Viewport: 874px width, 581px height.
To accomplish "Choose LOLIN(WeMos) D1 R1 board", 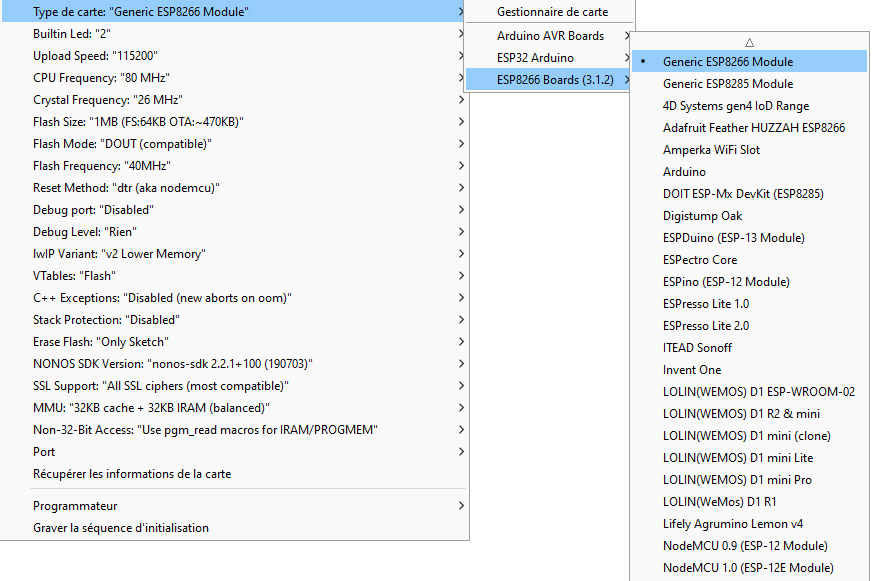I will click(749, 502).
